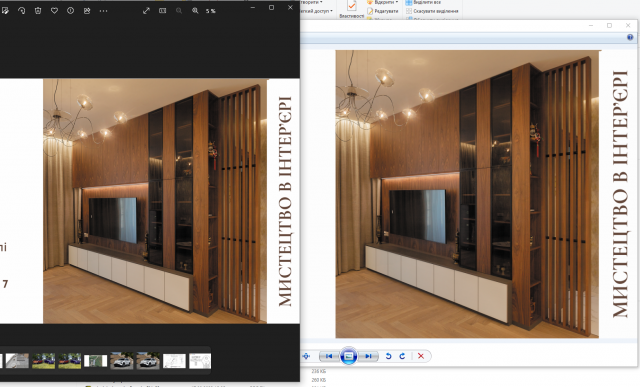
Task: Click the zoom in magnifier icon
Action: 195,11
